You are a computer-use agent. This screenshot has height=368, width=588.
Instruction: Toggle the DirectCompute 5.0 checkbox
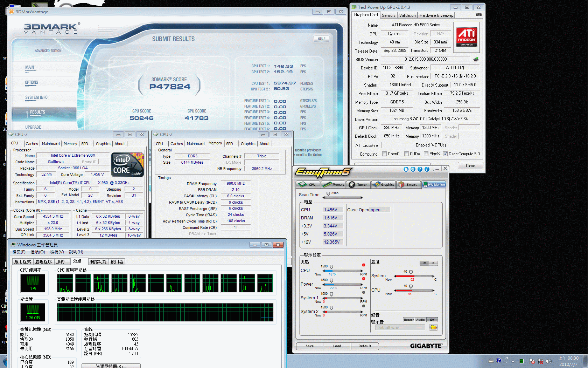446,154
